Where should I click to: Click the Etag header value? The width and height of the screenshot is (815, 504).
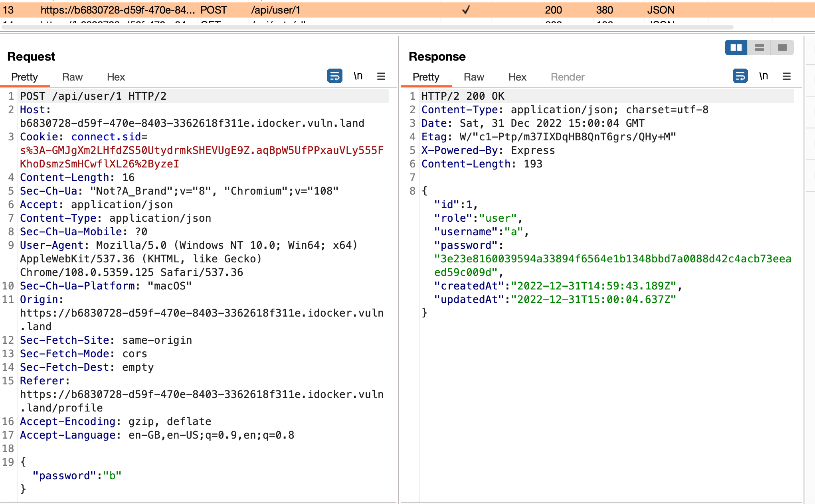tap(568, 137)
